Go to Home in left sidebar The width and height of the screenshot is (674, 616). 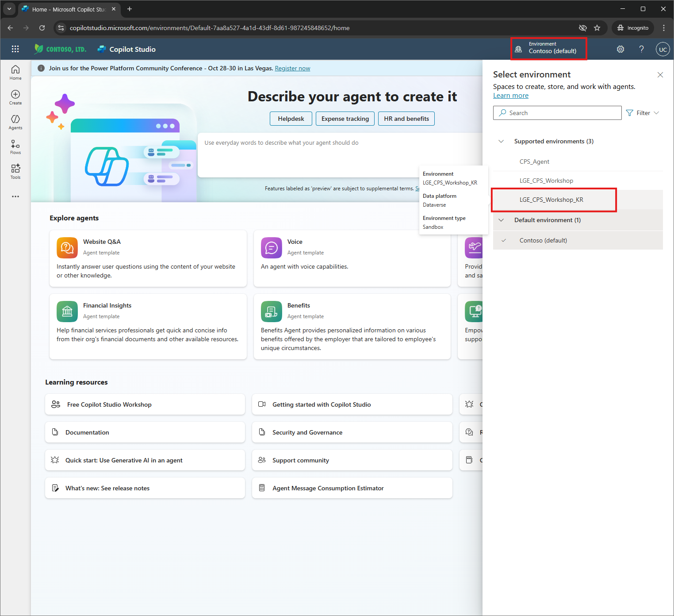15,73
